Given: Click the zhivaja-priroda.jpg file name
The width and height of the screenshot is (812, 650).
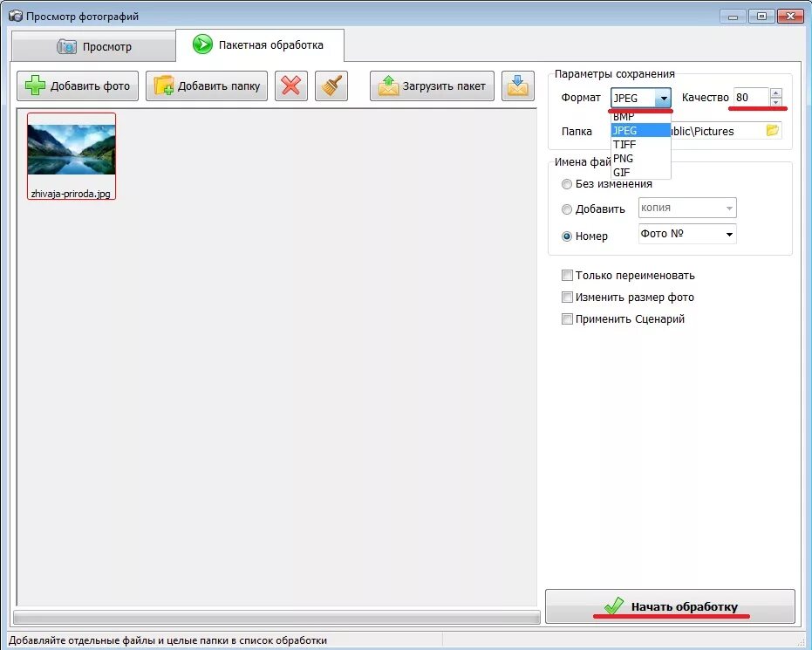Looking at the screenshot, I should 71,194.
